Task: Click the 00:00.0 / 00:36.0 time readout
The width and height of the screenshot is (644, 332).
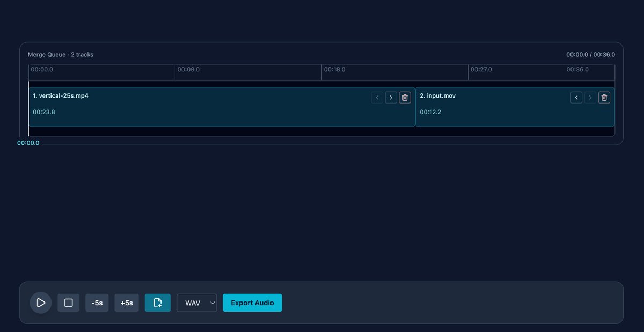Action: (590, 55)
